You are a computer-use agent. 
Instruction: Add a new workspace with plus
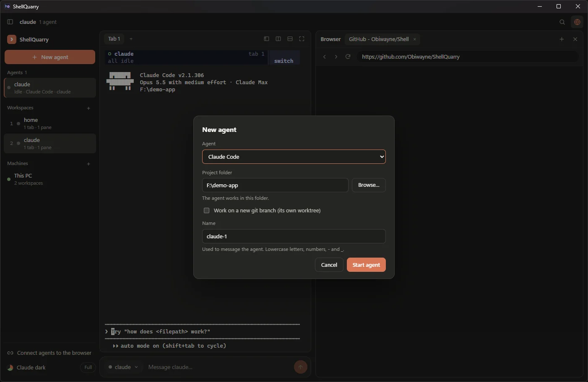point(88,108)
